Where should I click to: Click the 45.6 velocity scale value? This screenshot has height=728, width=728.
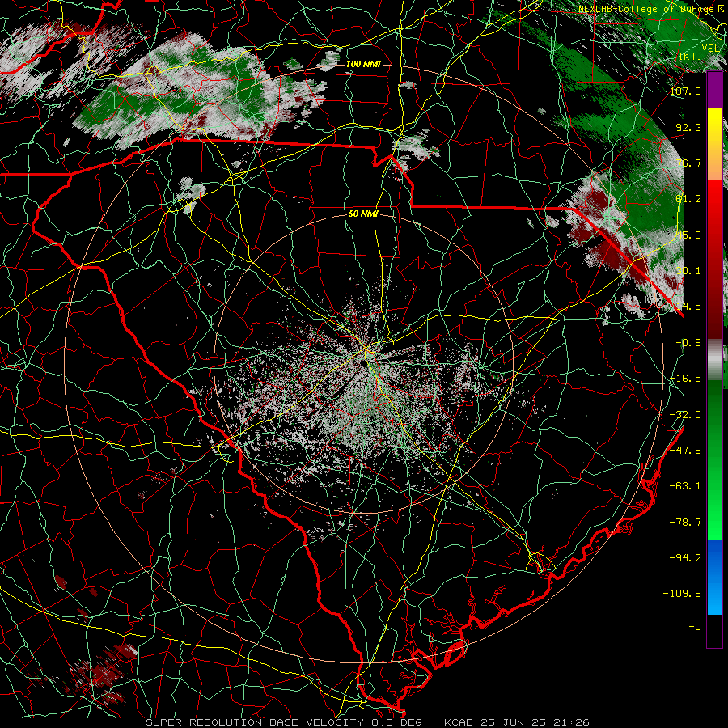688,235
